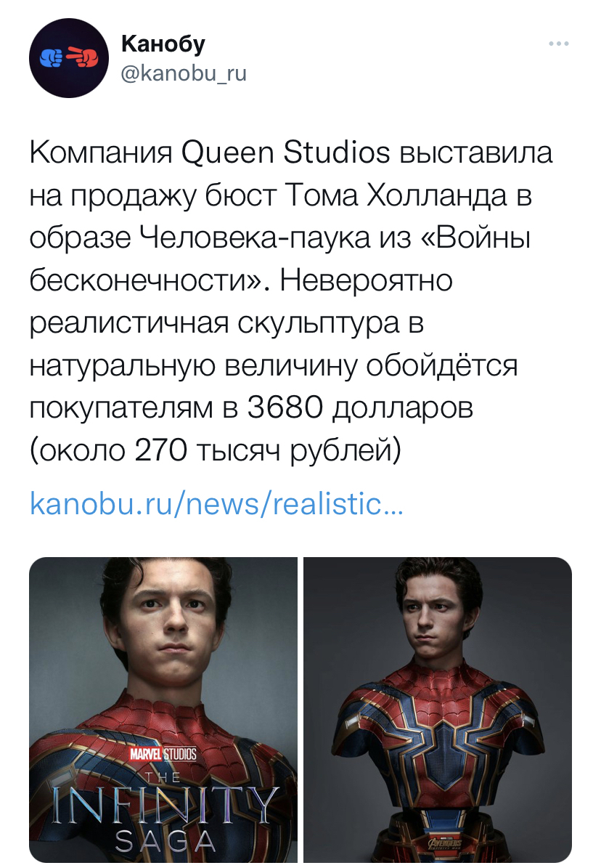Open the @kanobu_ru handle

click(x=184, y=73)
